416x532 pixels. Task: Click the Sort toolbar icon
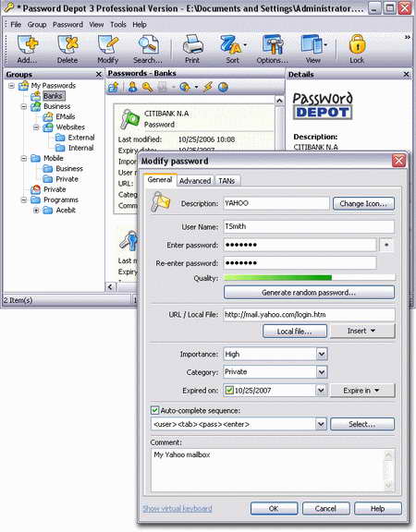pos(233,49)
